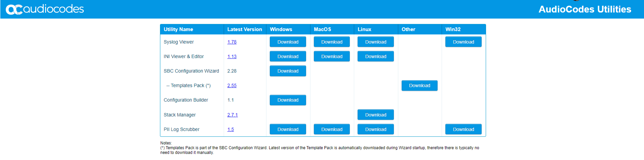Screen dimensions: 644x160
Task: Download INI Viewer & Editor for Linux
Action: tap(376, 56)
